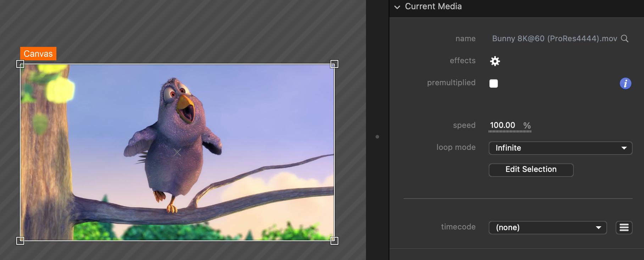Select the canvas top-right resize handle
Viewport: 644px width, 260px height.
334,64
